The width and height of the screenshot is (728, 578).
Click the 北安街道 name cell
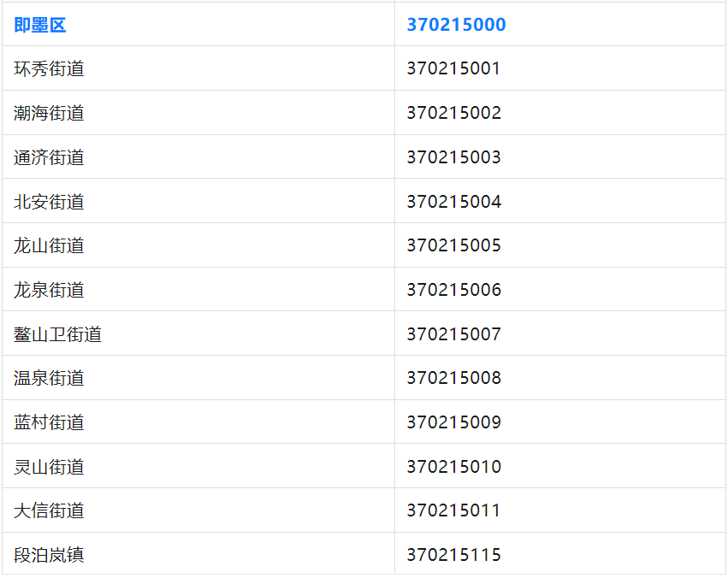[x=50, y=203]
